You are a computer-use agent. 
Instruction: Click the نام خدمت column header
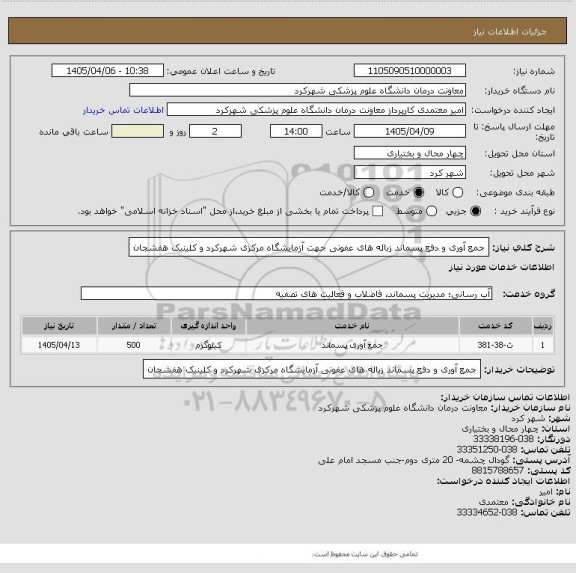pyautogui.click(x=352, y=326)
